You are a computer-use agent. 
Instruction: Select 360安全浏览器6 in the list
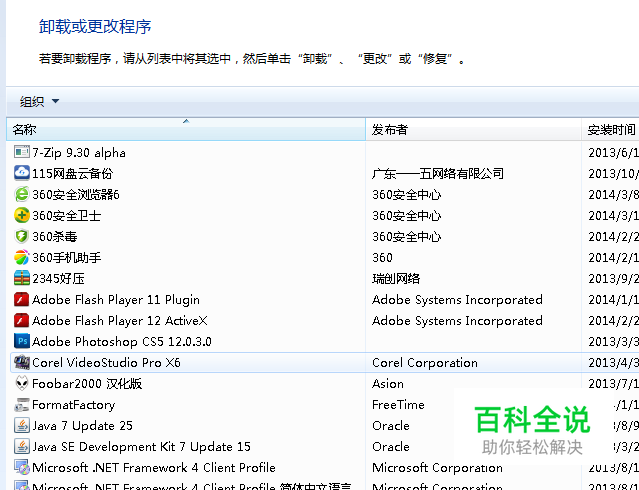pyautogui.click(x=76, y=194)
